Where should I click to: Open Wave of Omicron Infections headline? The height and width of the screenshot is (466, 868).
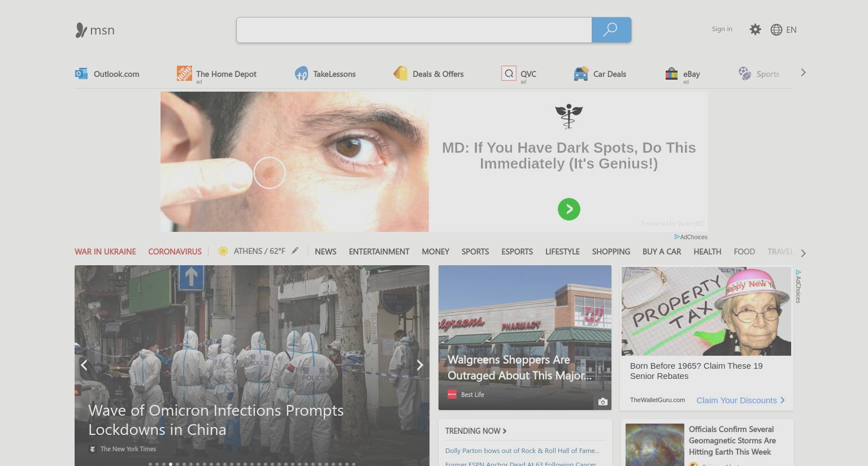point(216,420)
